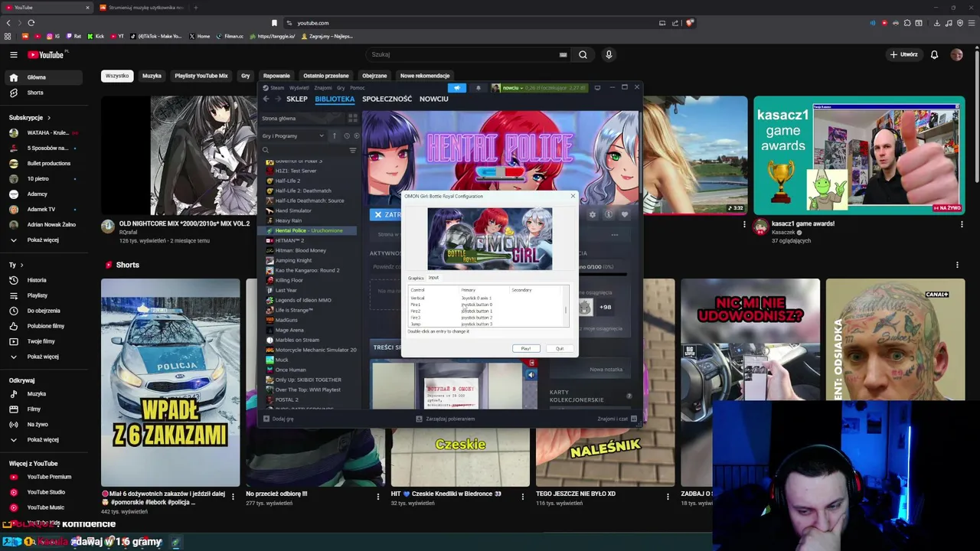Open Steam Pomoc menu
The width and height of the screenshot is (980, 551).
357,88
